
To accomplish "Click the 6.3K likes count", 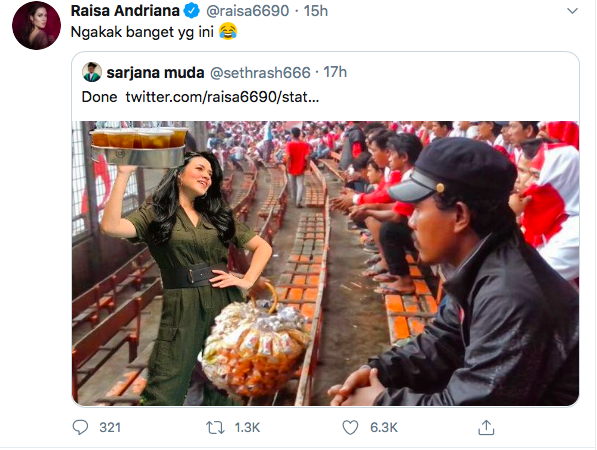I will point(384,428).
